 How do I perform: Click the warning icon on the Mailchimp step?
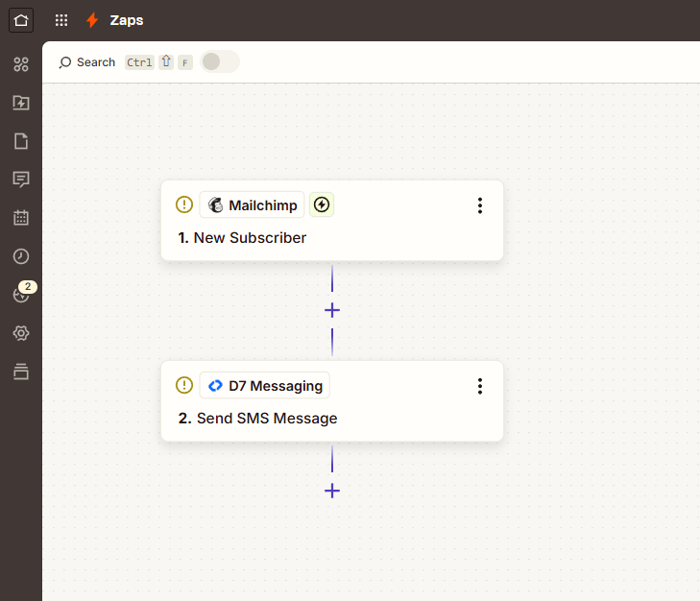pos(184,204)
